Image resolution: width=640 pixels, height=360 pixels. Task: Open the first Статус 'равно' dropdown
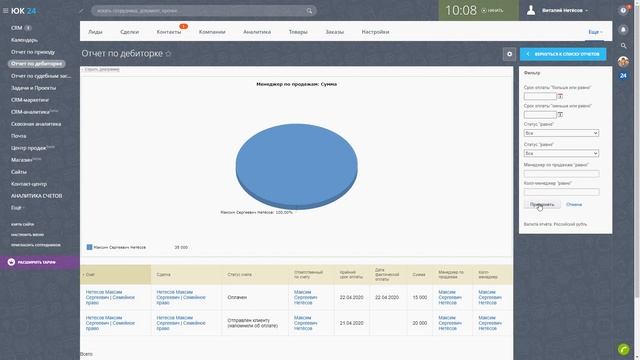561,133
